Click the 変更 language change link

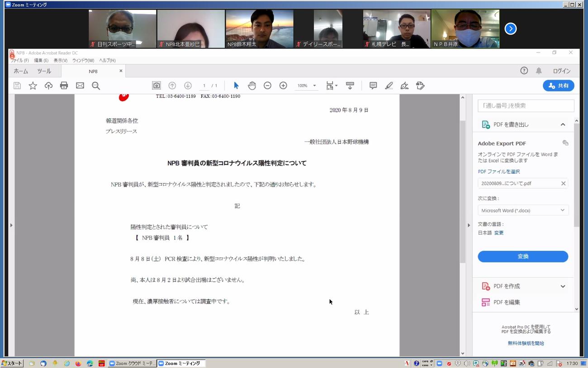[x=498, y=233]
